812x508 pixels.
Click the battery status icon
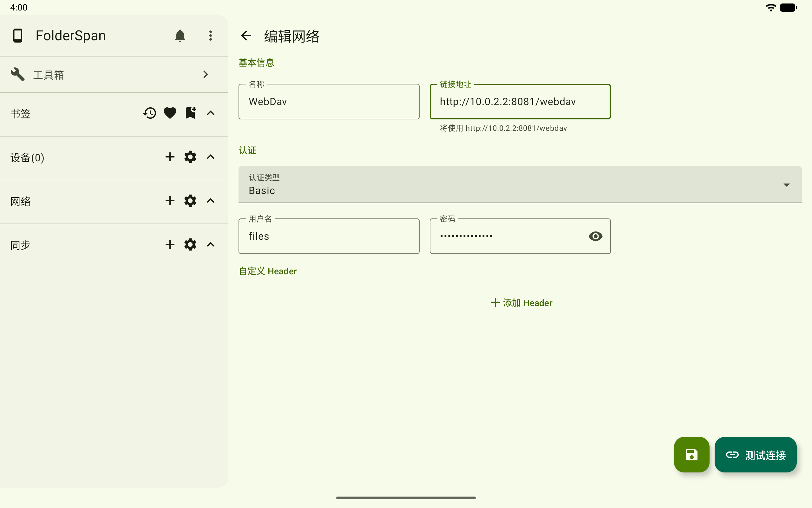(x=788, y=7)
